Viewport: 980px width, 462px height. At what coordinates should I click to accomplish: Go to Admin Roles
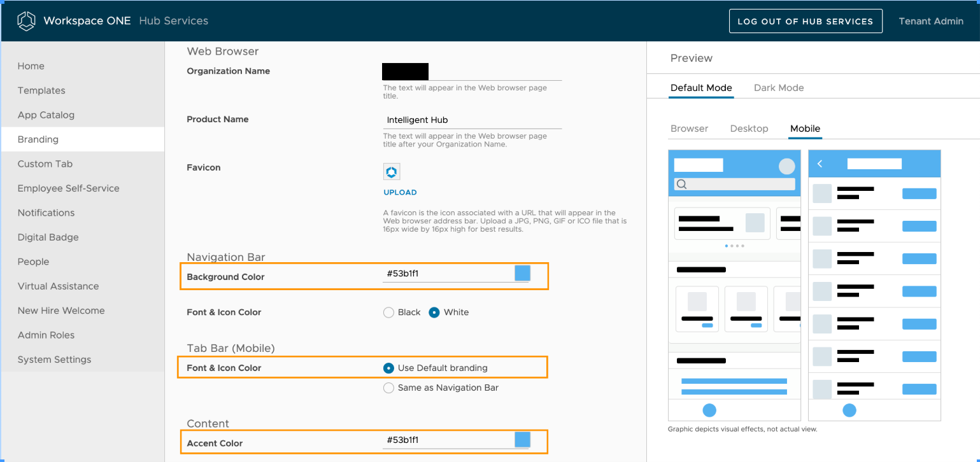pyautogui.click(x=83, y=335)
